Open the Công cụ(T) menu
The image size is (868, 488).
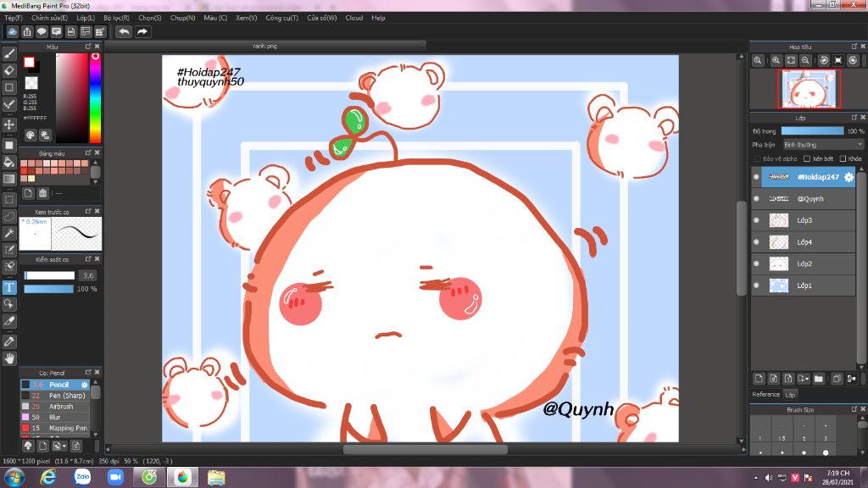[x=281, y=18]
